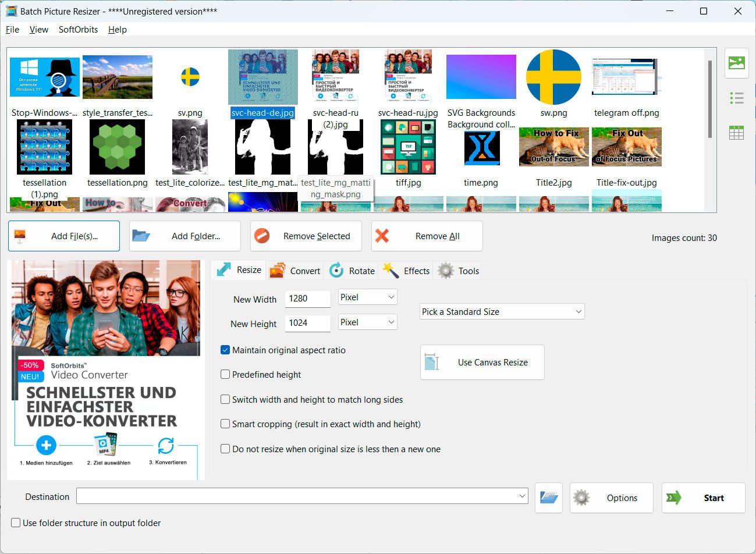The width and height of the screenshot is (756, 554).
Task: Select the svc-head-de.jpg thumbnail
Action: tap(263, 77)
